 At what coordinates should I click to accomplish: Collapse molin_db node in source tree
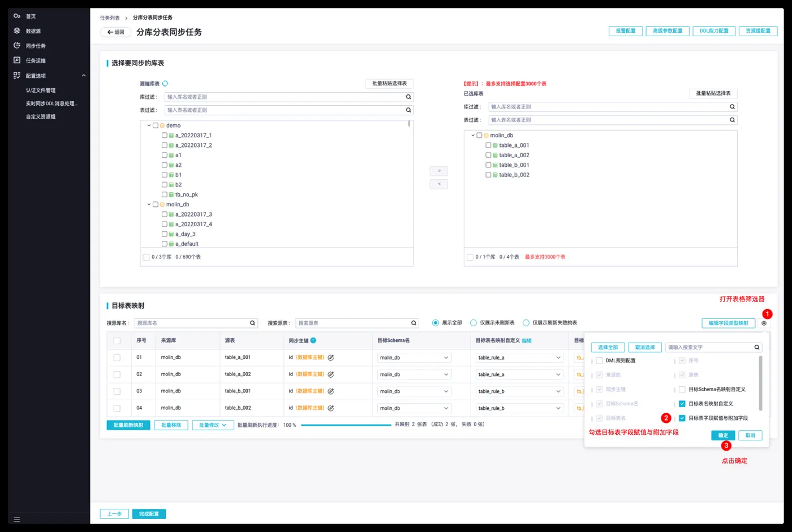coord(149,205)
